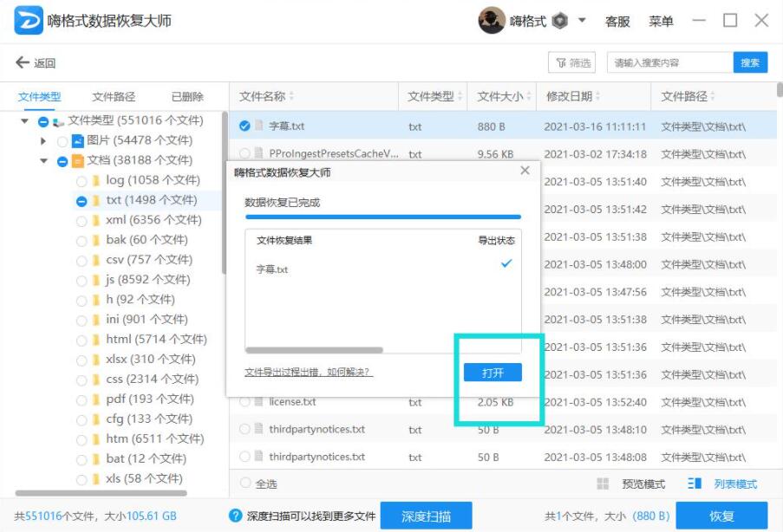Select the h (92 个文件) tree item
The height and width of the screenshot is (532, 783).
click(x=140, y=300)
